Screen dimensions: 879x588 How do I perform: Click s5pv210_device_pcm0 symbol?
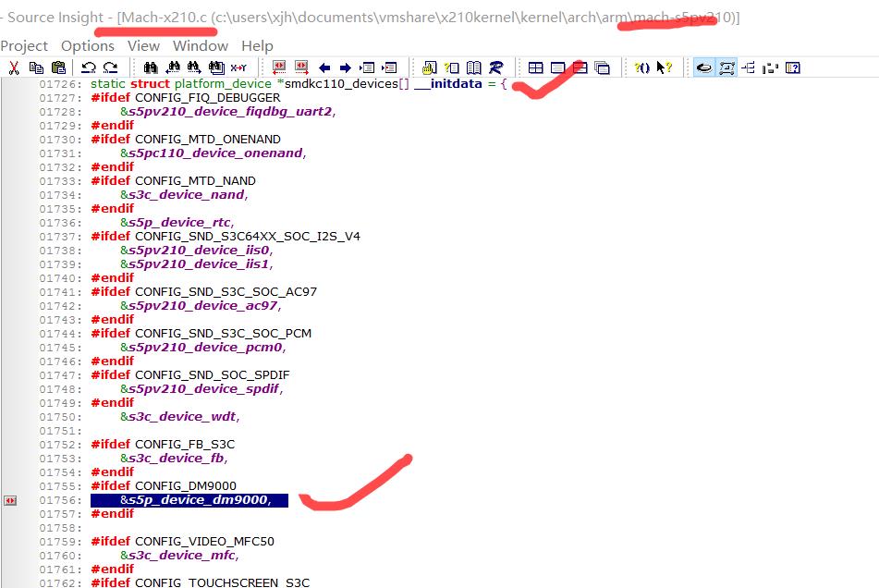[x=205, y=347]
